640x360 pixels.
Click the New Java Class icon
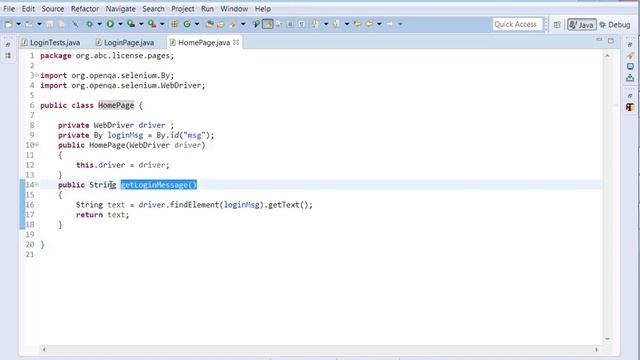[x=187, y=24]
